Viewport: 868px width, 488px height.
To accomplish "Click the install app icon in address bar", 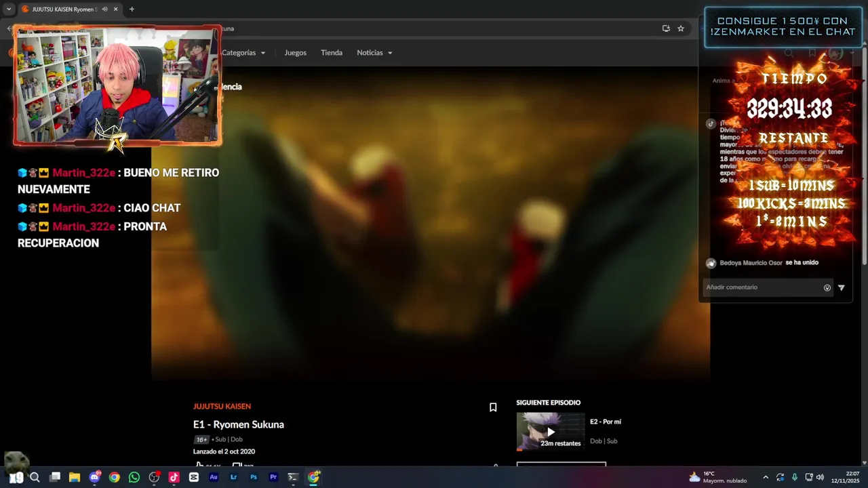I will click(x=666, y=28).
